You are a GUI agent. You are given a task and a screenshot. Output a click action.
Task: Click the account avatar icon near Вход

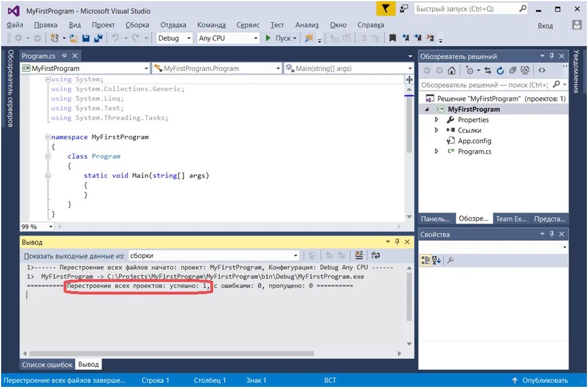pos(577,25)
